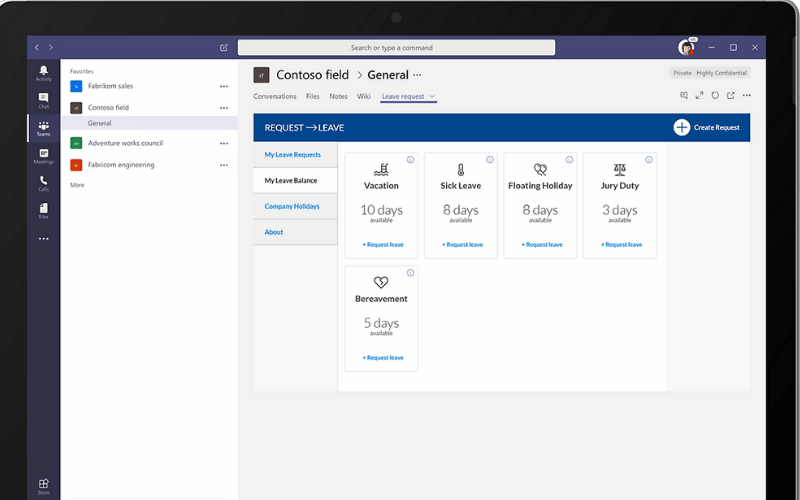Navigate back with the left arrow
This screenshot has height=500, width=800.
click(38, 47)
